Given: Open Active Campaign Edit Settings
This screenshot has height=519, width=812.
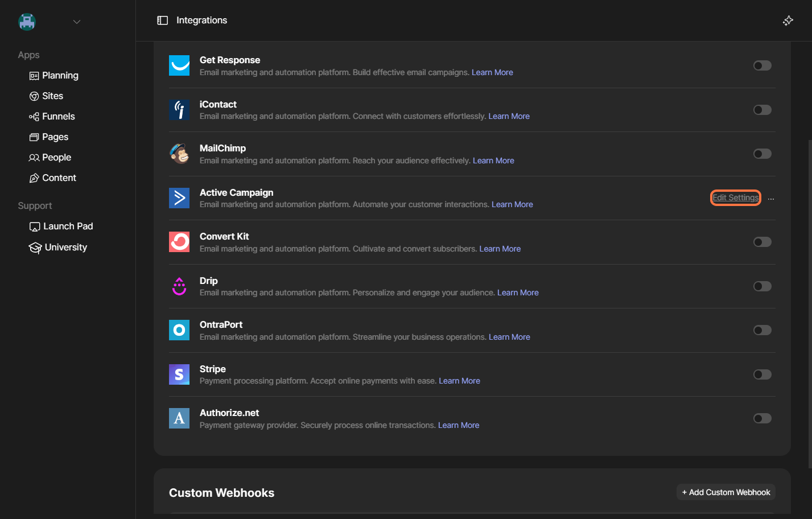Looking at the screenshot, I should (x=736, y=197).
